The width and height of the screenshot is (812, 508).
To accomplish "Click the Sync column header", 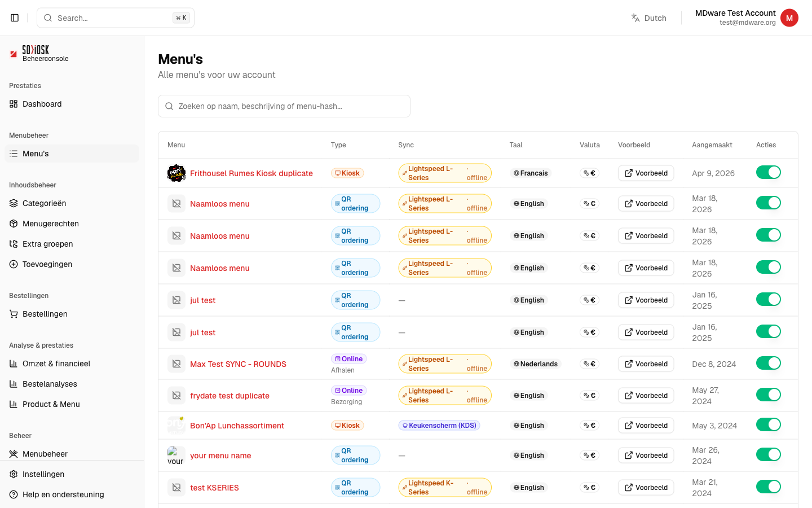I will (x=406, y=145).
